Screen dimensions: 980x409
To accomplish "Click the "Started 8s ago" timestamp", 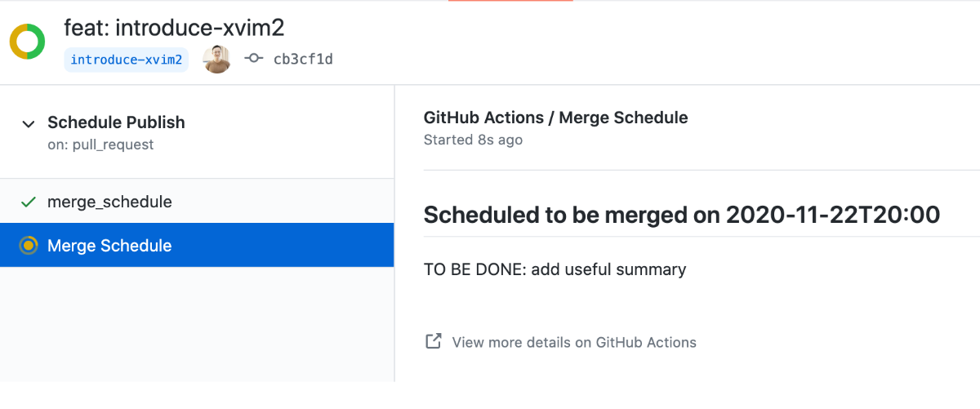I will [x=473, y=140].
